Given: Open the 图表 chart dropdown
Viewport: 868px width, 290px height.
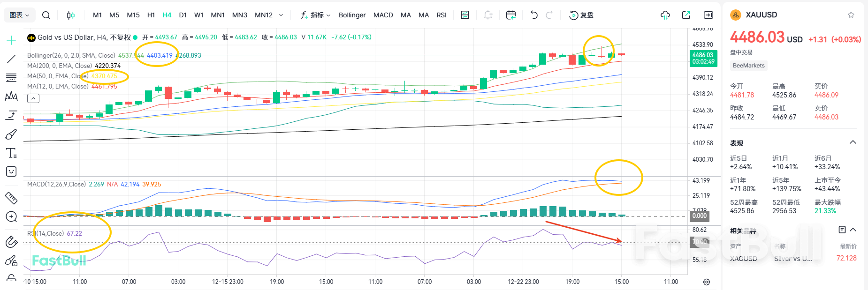Looking at the screenshot, I should pyautogui.click(x=19, y=15).
